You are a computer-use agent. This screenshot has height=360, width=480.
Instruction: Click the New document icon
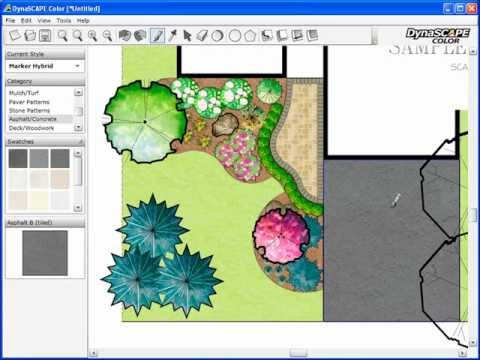tap(15, 35)
